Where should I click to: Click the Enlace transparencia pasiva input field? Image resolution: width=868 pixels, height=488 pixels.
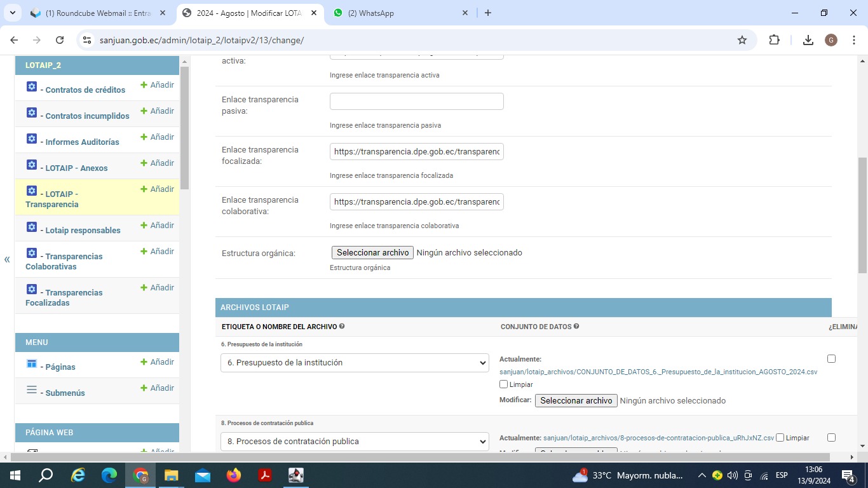416,102
